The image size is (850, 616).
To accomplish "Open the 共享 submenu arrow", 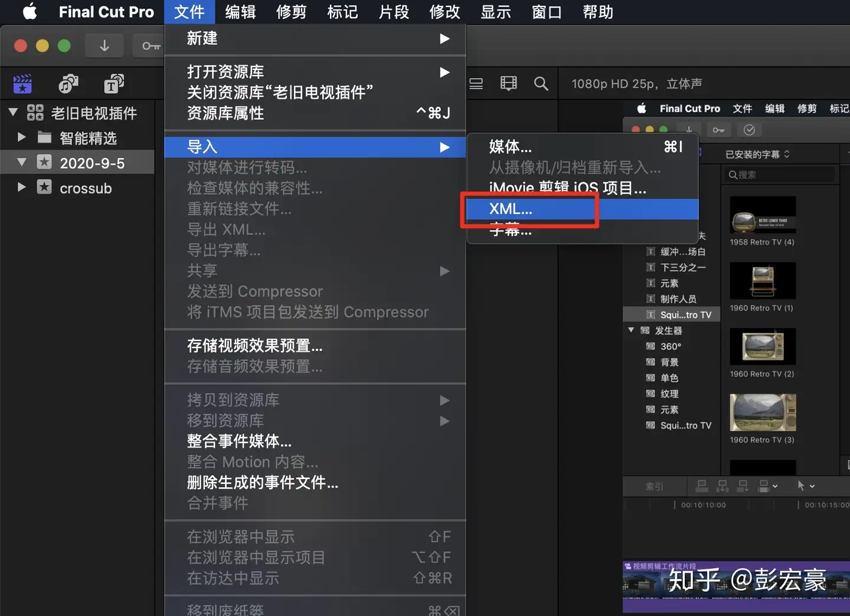I will pyautogui.click(x=444, y=271).
